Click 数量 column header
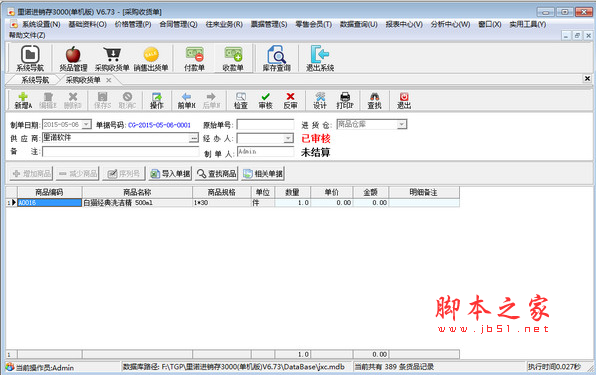 [292, 192]
